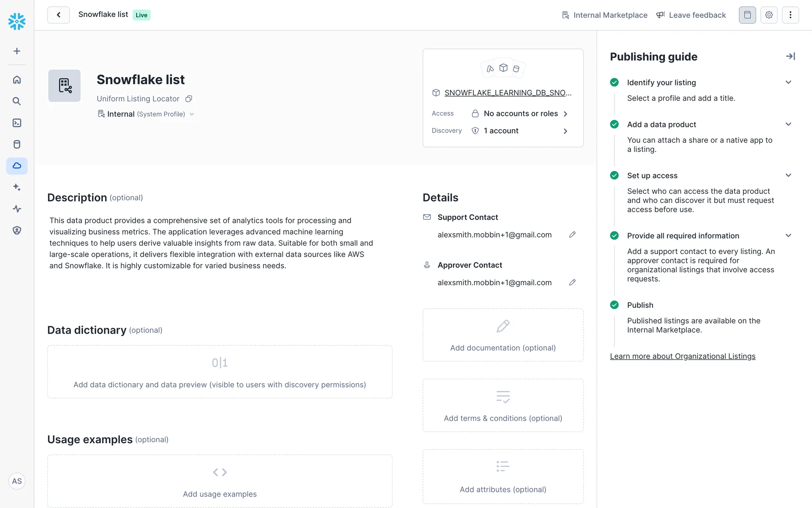Expand the Identify your listing step
812x508 pixels.
point(788,83)
